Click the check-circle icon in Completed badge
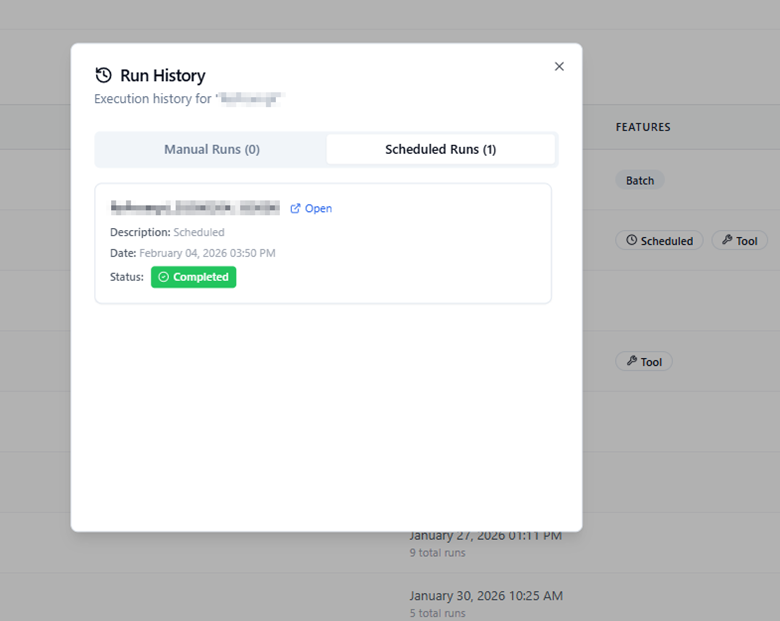Image resolution: width=780 pixels, height=621 pixels. click(x=163, y=277)
